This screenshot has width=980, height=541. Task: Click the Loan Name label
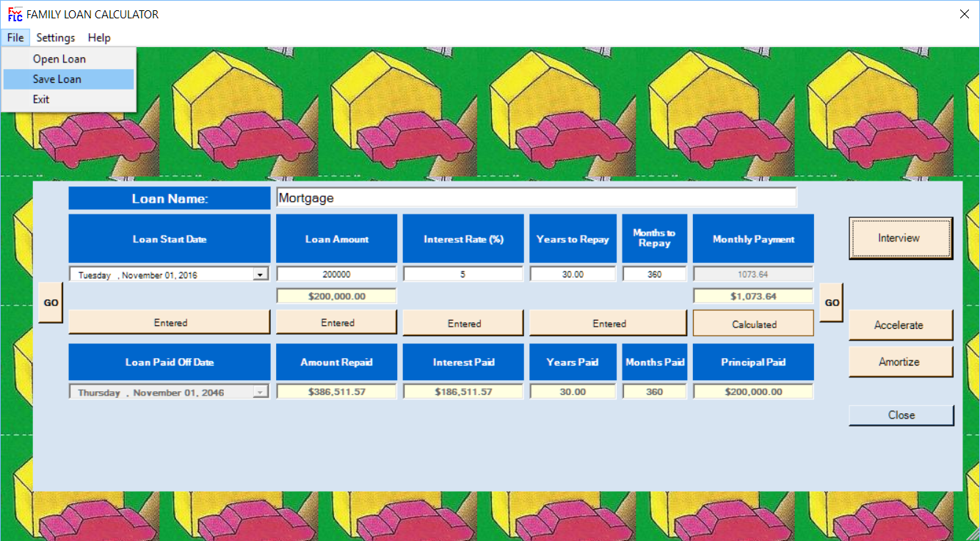coord(170,198)
